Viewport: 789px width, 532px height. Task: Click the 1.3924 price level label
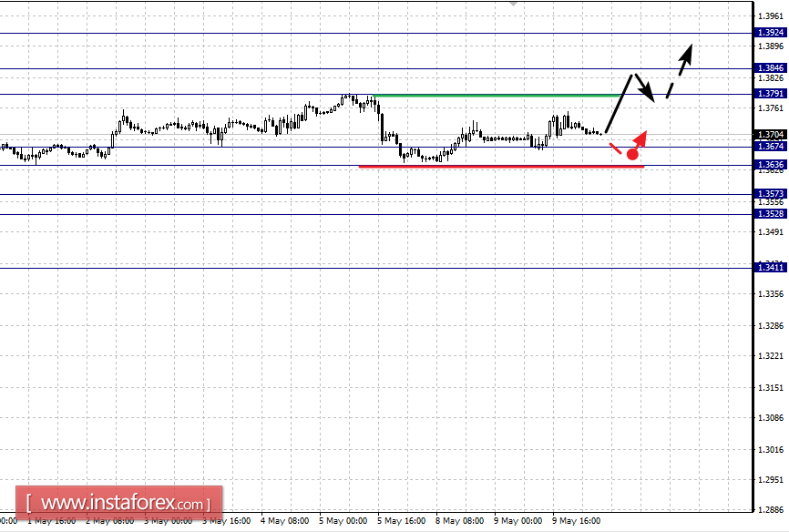(771, 33)
